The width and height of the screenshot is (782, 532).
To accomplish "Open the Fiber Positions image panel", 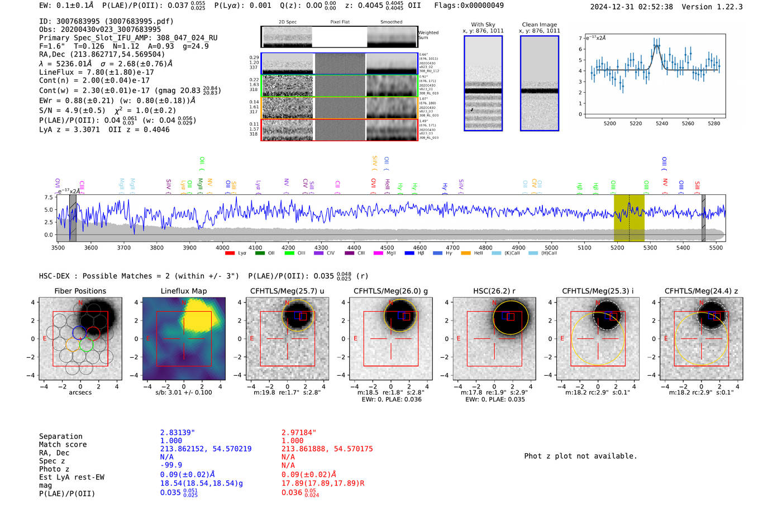I will tap(80, 339).
